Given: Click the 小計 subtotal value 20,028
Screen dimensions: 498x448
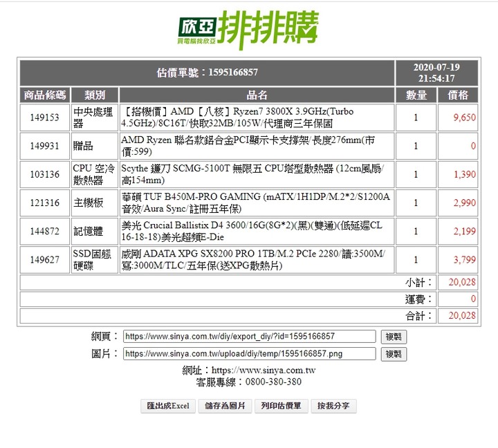Looking at the screenshot, I should click(462, 282).
